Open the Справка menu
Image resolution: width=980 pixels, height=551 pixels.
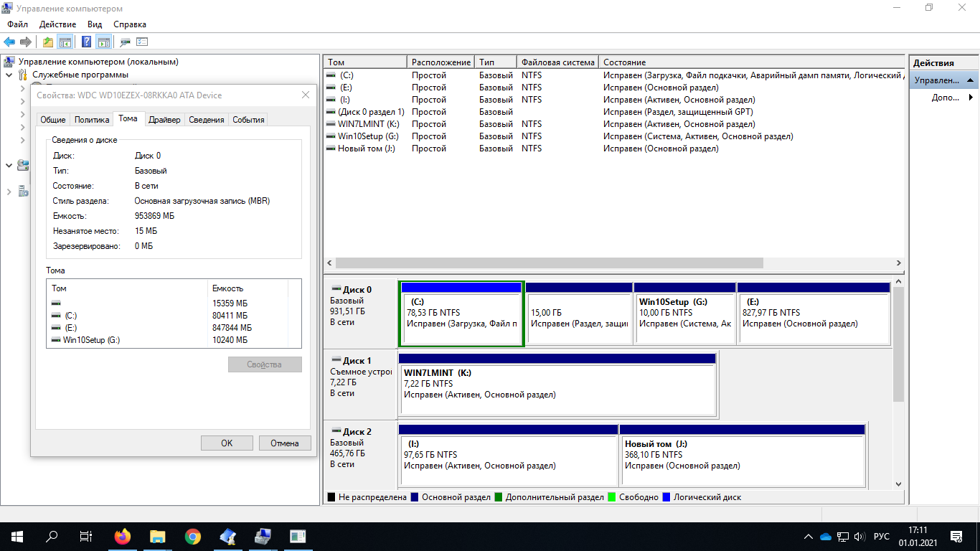click(x=130, y=24)
